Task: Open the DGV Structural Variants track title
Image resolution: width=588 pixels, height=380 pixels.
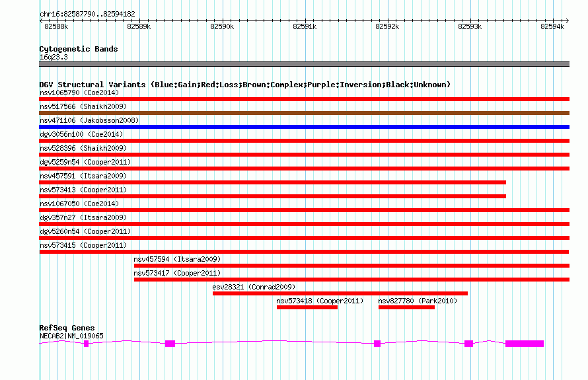Action: [245, 85]
